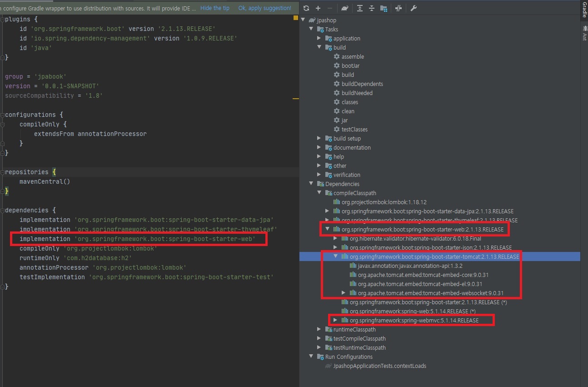588x387 pixels.
Task: Click the Ant spider icon in the right stripe
Action: (x=584, y=28)
